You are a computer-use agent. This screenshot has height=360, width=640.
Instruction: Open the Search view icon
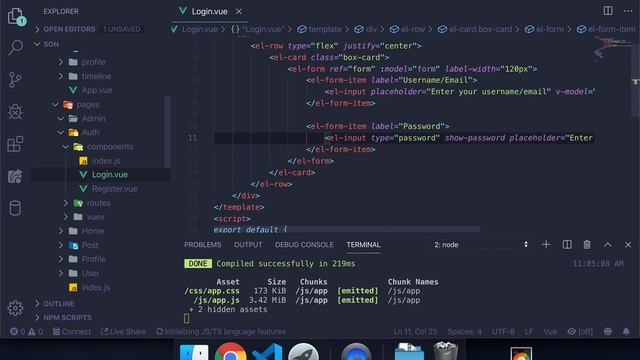[16, 47]
